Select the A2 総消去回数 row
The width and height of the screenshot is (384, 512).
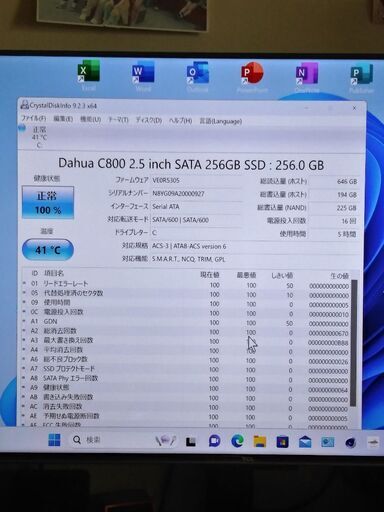coord(186,331)
